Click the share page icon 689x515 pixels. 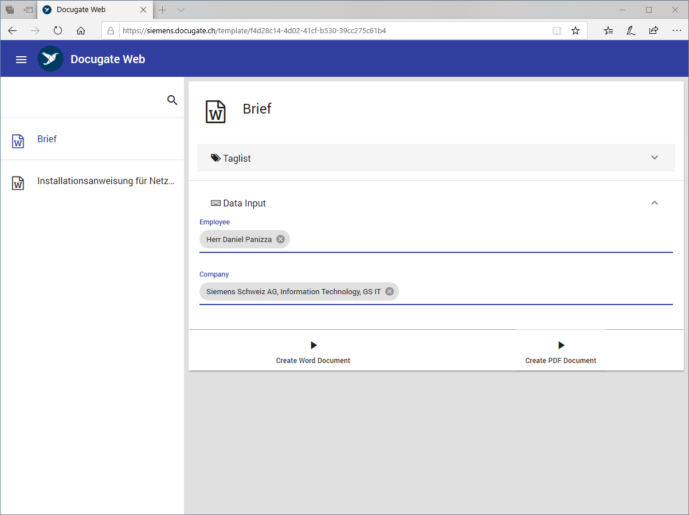(653, 30)
